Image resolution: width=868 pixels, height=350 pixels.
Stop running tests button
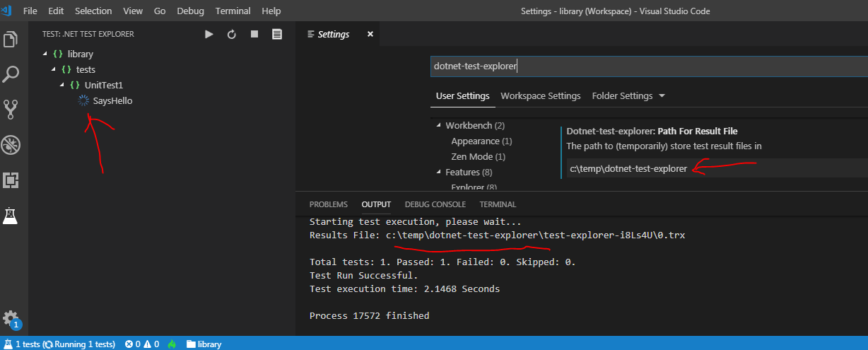tap(254, 34)
